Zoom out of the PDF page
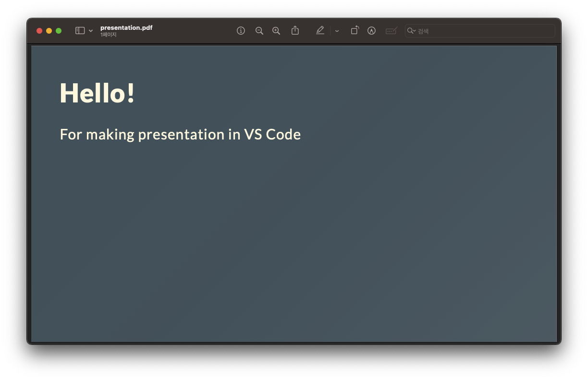588x380 pixels. coord(259,31)
